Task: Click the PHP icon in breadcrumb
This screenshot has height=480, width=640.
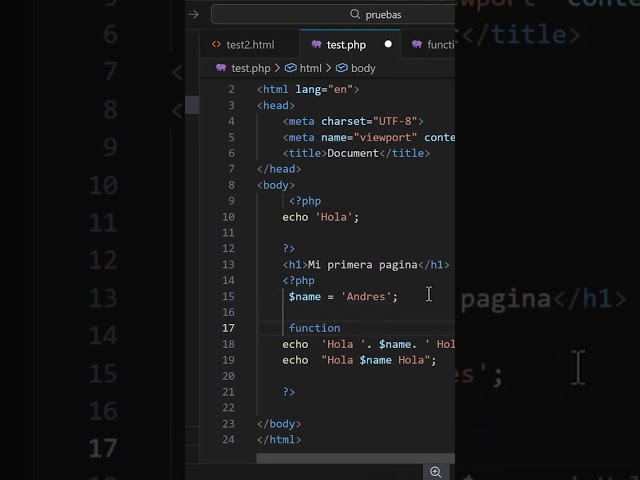Action: [221, 68]
